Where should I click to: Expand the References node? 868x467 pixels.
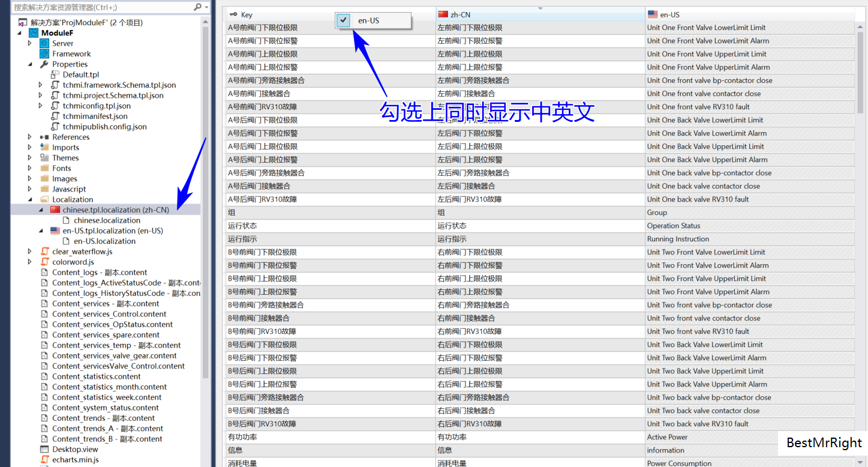click(30, 137)
